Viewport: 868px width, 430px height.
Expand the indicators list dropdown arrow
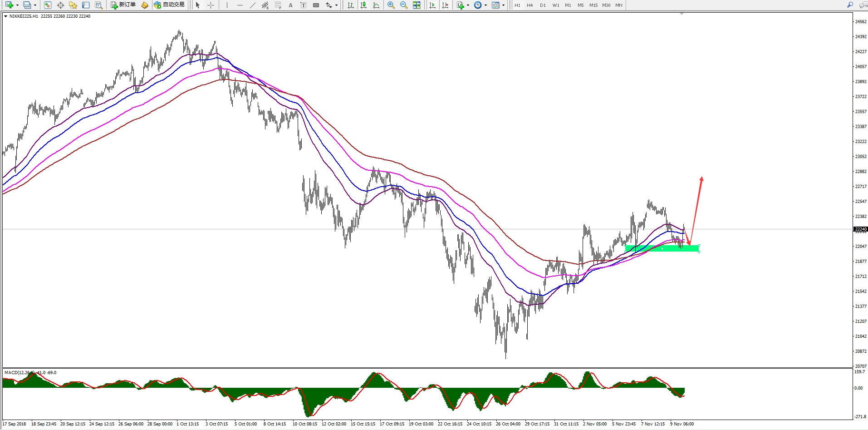tap(468, 5)
